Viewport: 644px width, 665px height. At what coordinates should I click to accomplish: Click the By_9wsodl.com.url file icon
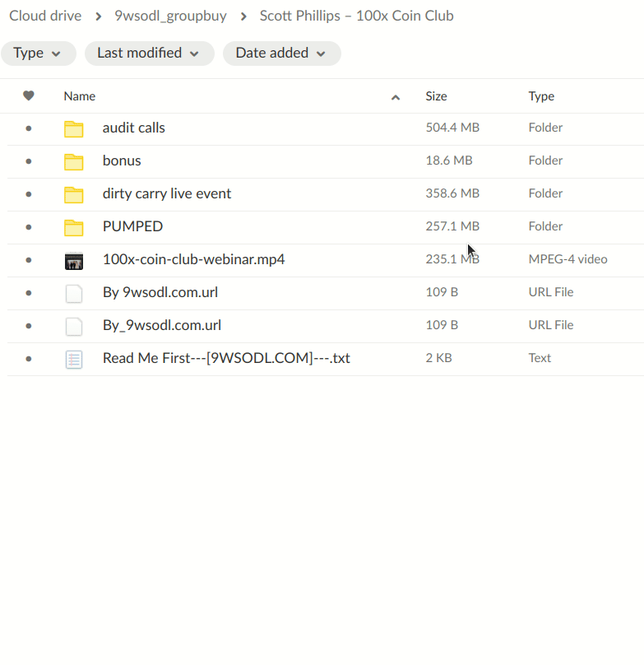(x=74, y=327)
